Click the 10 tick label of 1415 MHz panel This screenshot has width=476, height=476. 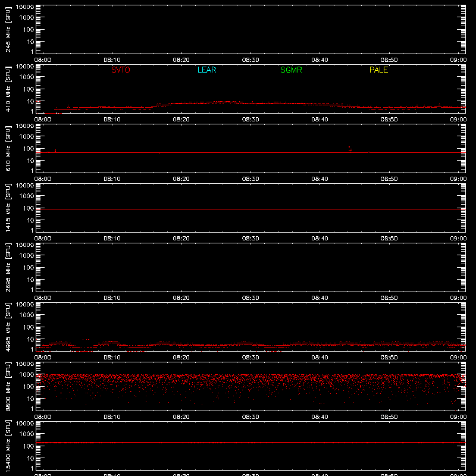click(30, 220)
